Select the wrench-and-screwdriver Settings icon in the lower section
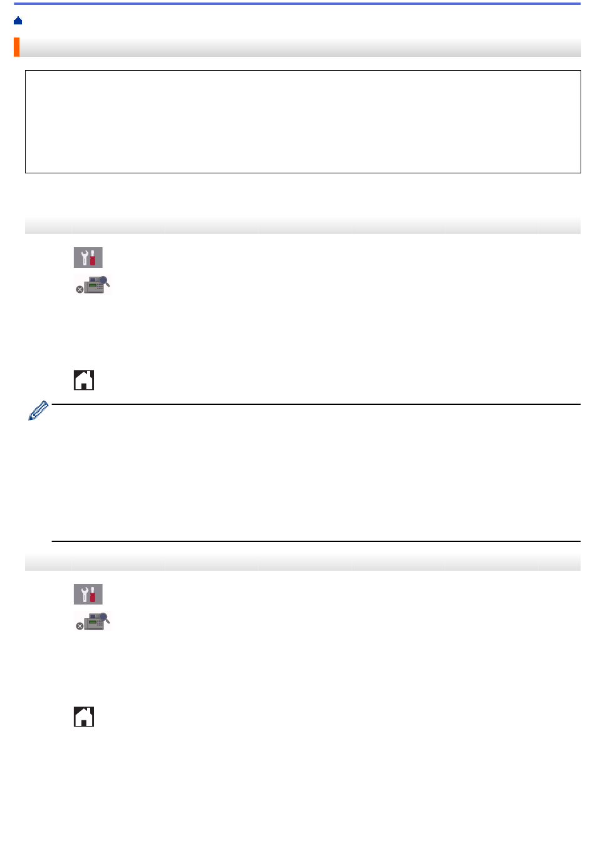 click(88, 595)
